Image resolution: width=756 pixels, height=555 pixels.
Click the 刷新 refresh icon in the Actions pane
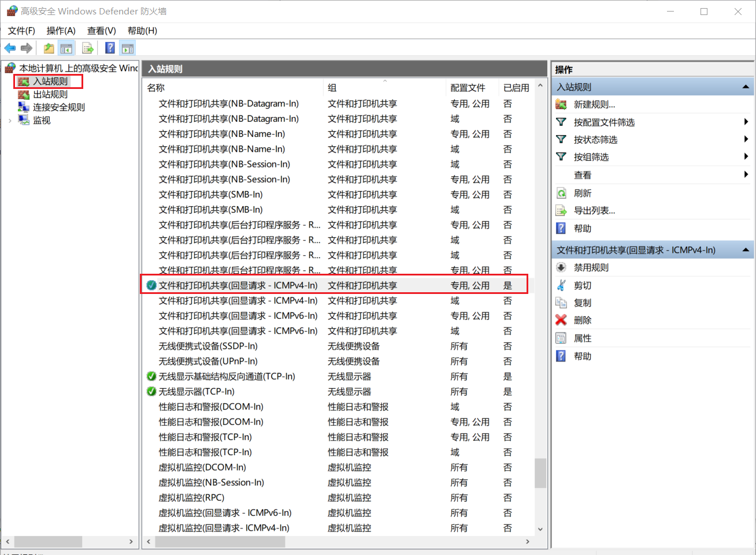click(561, 193)
